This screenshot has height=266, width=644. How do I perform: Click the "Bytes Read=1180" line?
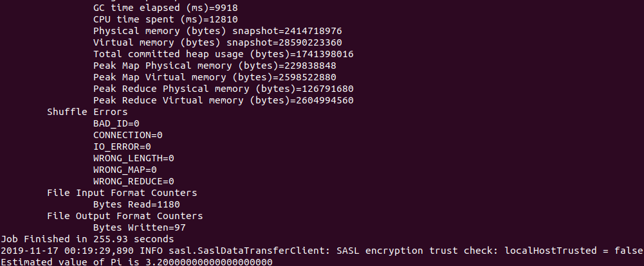[136, 204]
